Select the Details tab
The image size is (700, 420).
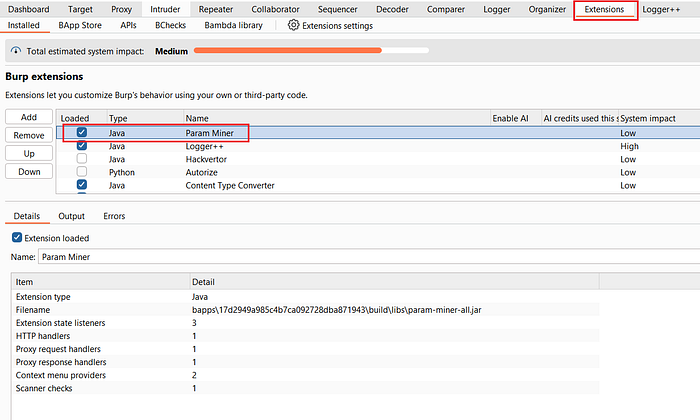[x=27, y=216]
